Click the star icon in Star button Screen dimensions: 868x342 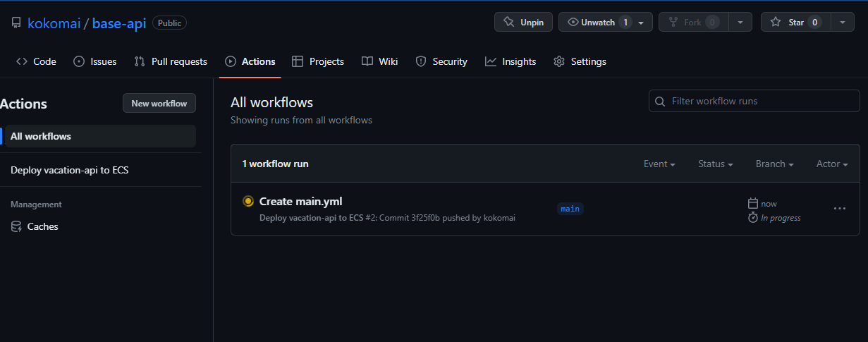click(x=776, y=23)
